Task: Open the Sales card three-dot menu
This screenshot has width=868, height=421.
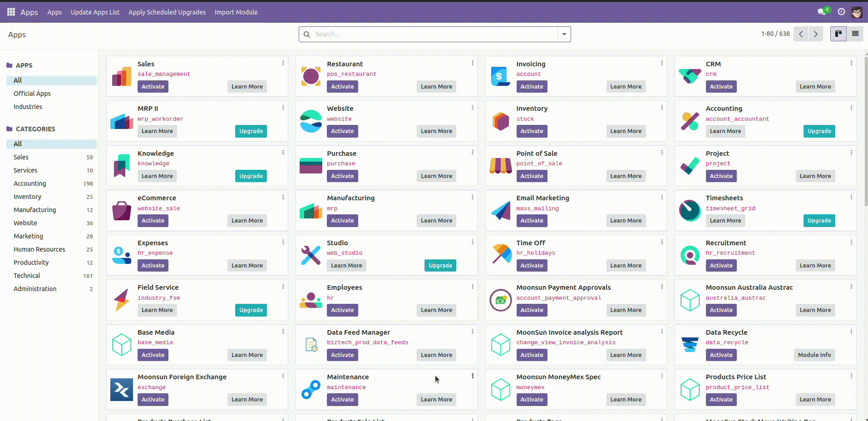Action: [x=283, y=63]
